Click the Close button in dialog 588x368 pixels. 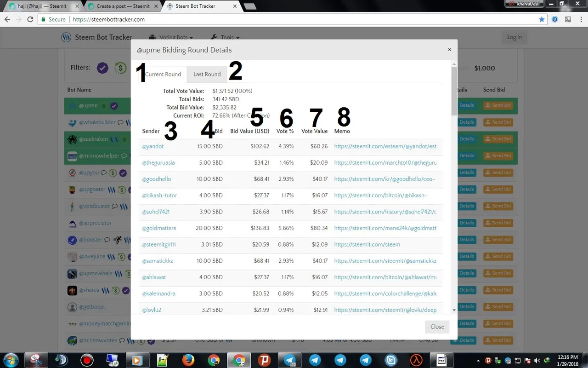[x=437, y=327]
